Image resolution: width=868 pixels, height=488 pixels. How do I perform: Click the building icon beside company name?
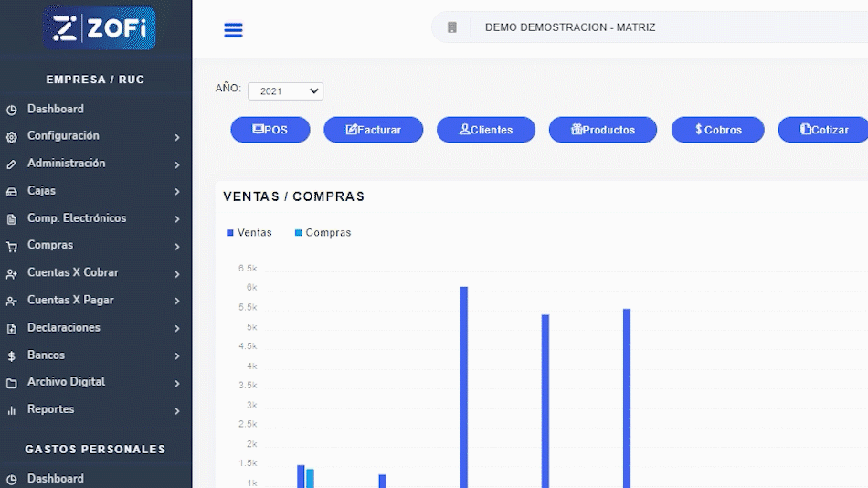(x=451, y=27)
